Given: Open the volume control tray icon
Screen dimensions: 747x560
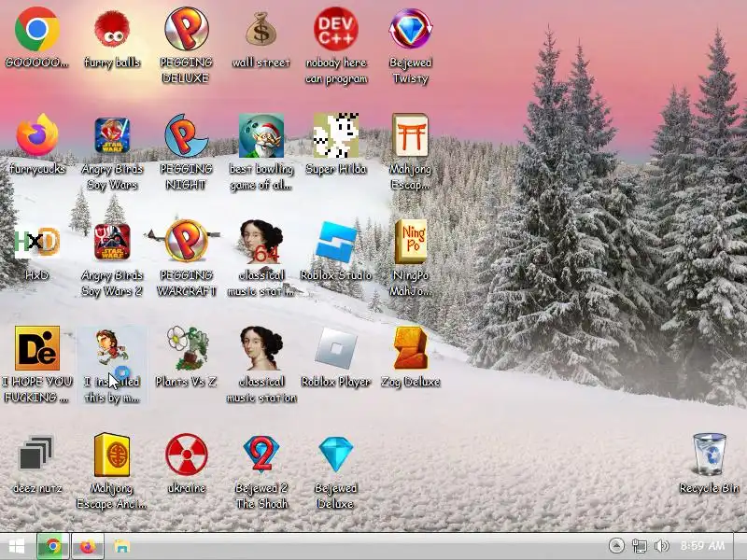Looking at the screenshot, I should tap(662, 546).
